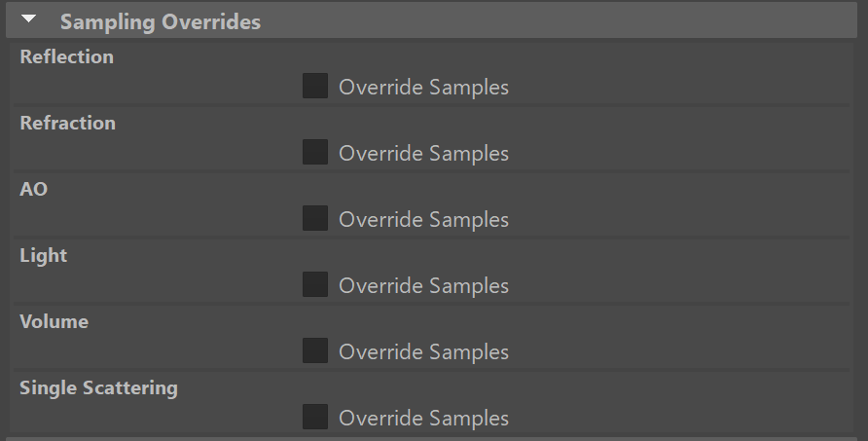This screenshot has height=441, width=868.
Task: Check the Light Override Samples checkbox
Action: [x=314, y=285]
